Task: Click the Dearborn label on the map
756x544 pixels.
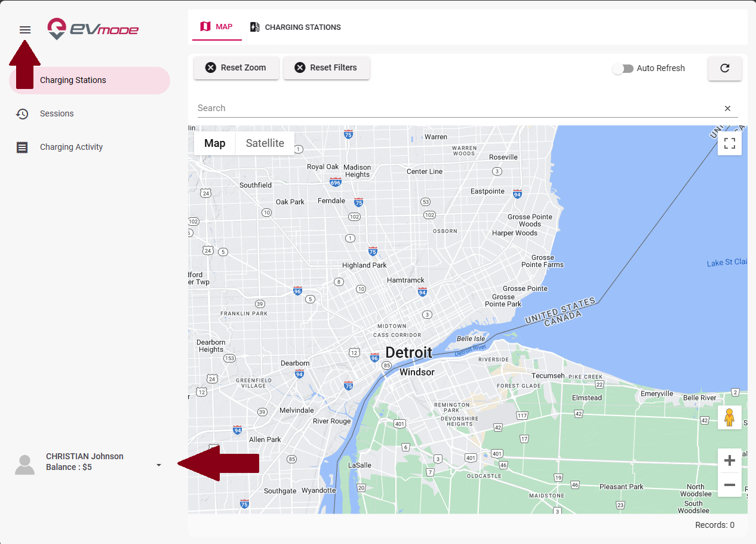Action: [x=295, y=363]
